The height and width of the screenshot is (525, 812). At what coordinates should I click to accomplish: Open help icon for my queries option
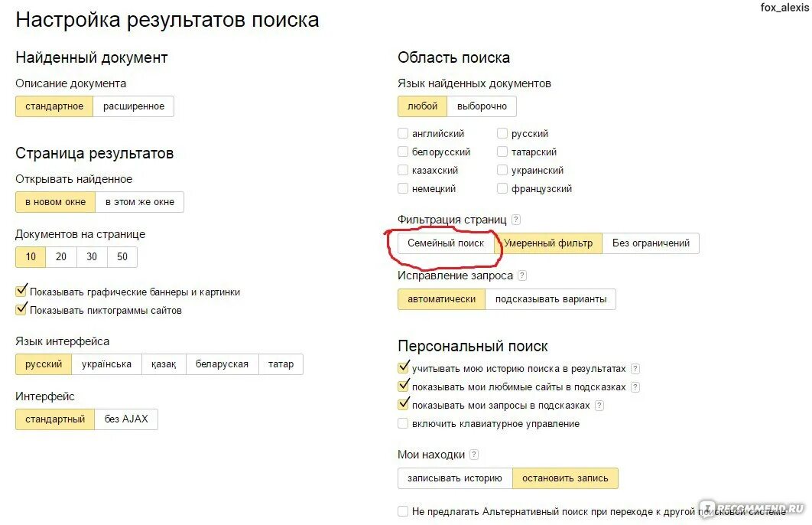click(599, 406)
